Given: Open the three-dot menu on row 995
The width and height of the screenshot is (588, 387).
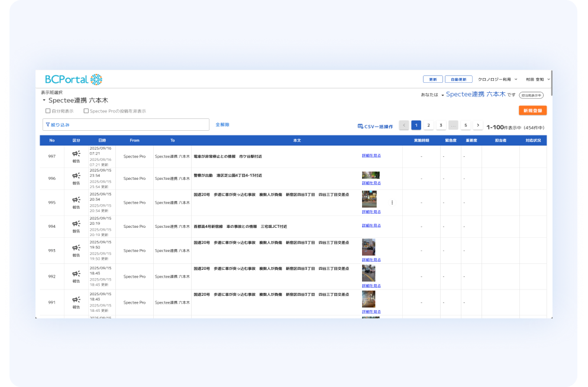Looking at the screenshot, I should click(392, 202).
